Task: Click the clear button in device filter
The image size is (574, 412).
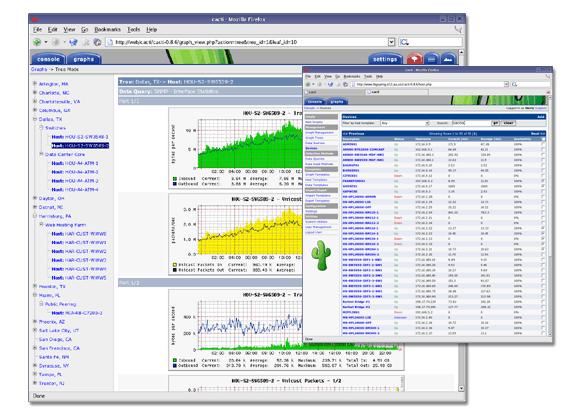Action: pos(508,123)
